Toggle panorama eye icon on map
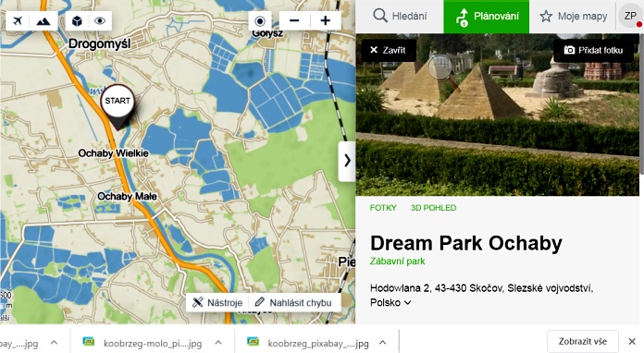 point(100,21)
